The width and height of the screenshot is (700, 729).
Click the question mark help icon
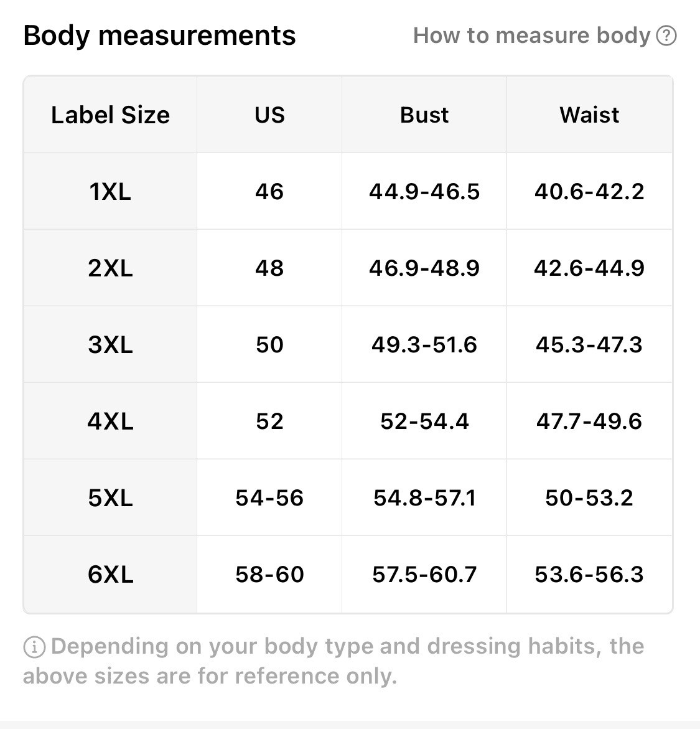[x=666, y=36]
